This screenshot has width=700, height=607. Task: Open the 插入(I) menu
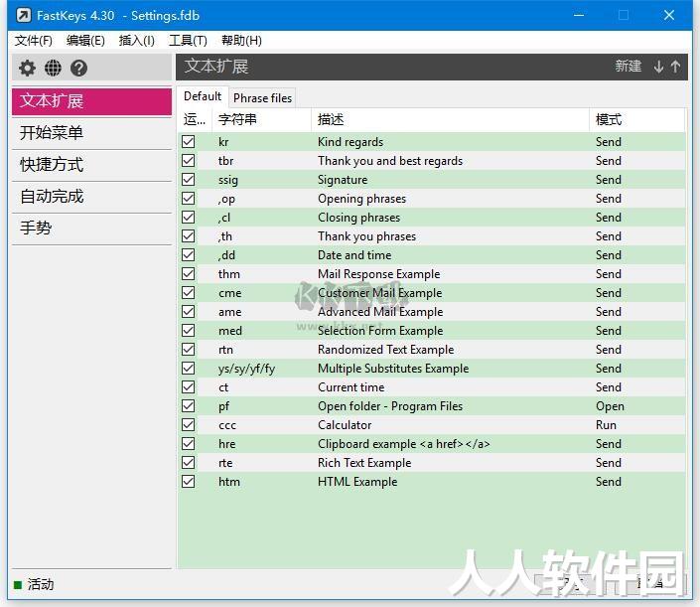click(137, 41)
